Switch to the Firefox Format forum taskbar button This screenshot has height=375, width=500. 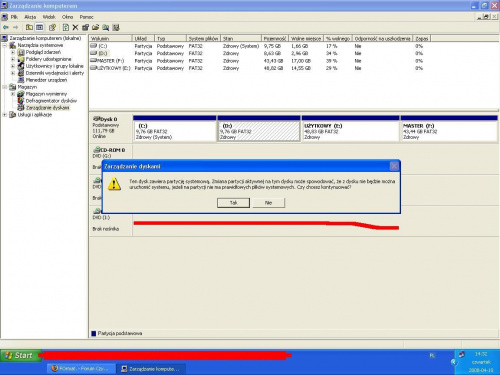(81, 369)
